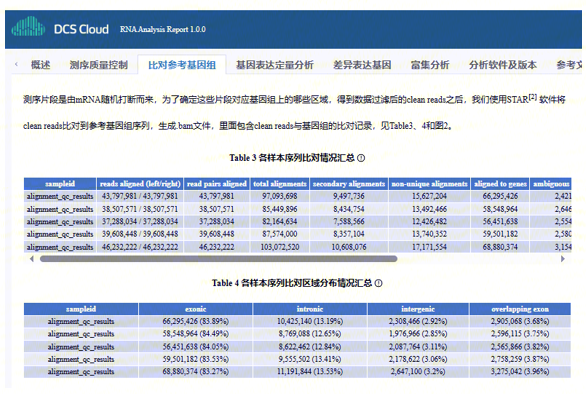Click Table 4 各样本序列比对区域分布情况汇总 title
This screenshot has width=586, height=394.
292,283
